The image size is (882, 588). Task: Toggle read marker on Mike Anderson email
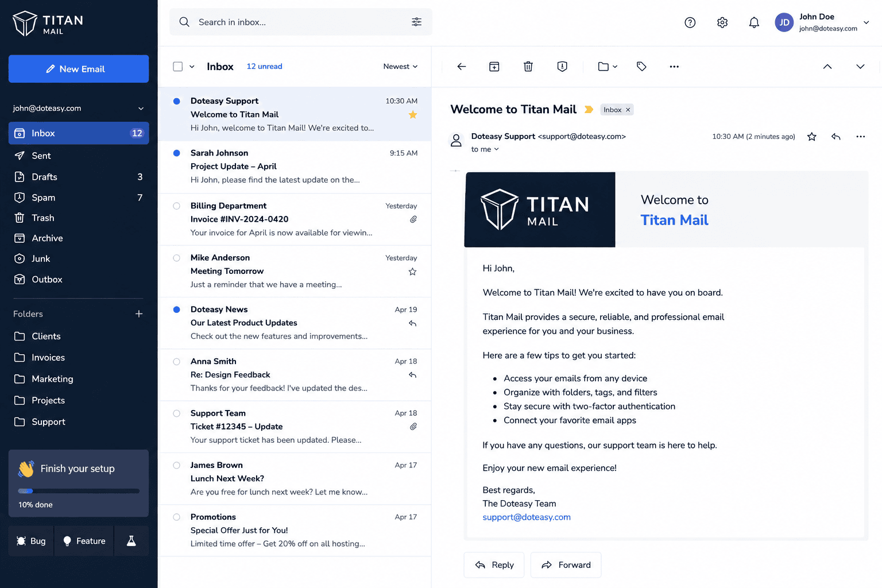click(x=177, y=258)
